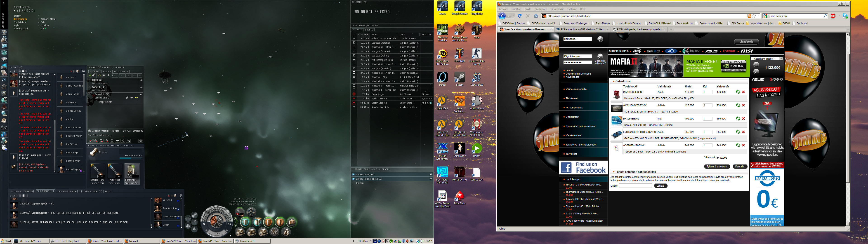The image size is (868, 244).
Task: Click the Kassalle checkout button
Action: click(740, 167)
